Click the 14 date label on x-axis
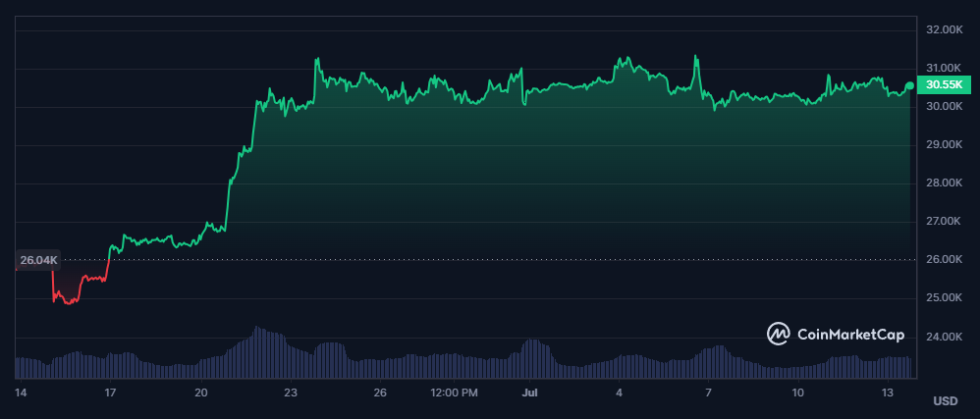This screenshot has width=980, height=419. pyautogui.click(x=22, y=393)
